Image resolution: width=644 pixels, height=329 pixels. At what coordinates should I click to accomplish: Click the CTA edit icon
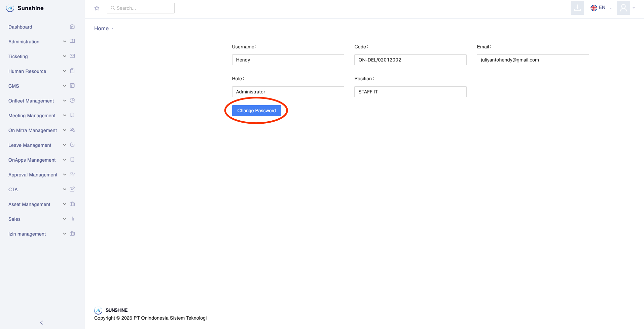click(x=72, y=189)
